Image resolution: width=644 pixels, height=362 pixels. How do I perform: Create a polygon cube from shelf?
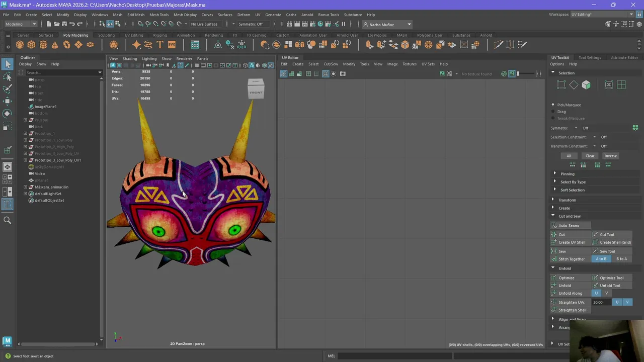coord(31,45)
